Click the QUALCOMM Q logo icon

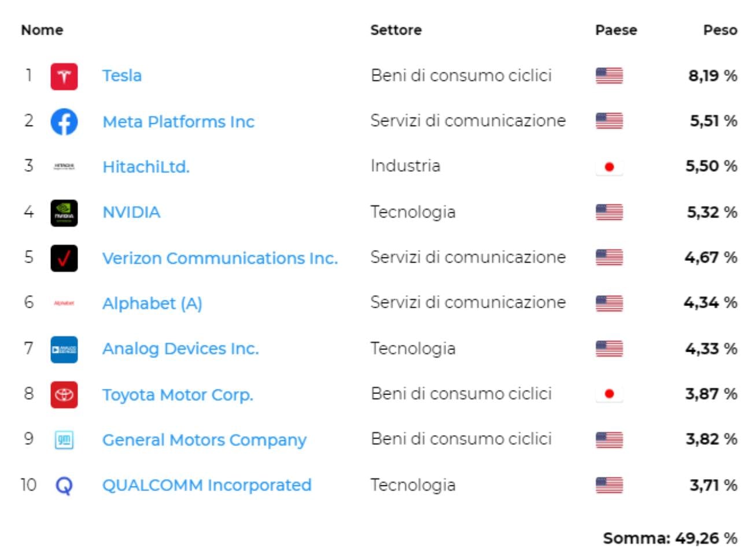pos(64,485)
